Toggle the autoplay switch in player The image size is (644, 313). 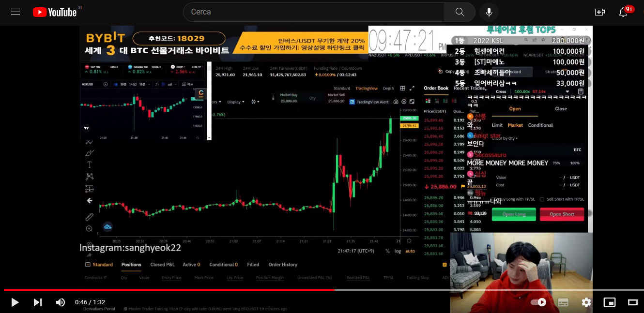click(x=538, y=302)
